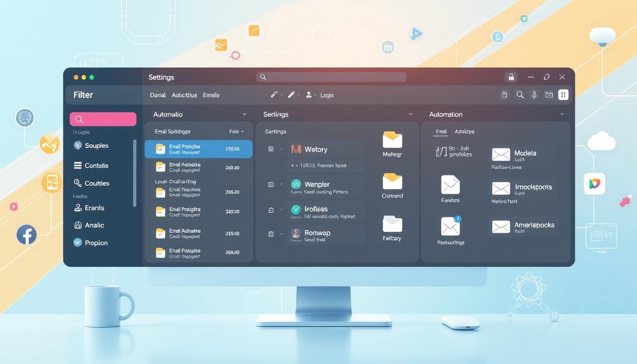Click the person icon beside Eranls
The image size is (637, 364).
(x=78, y=208)
